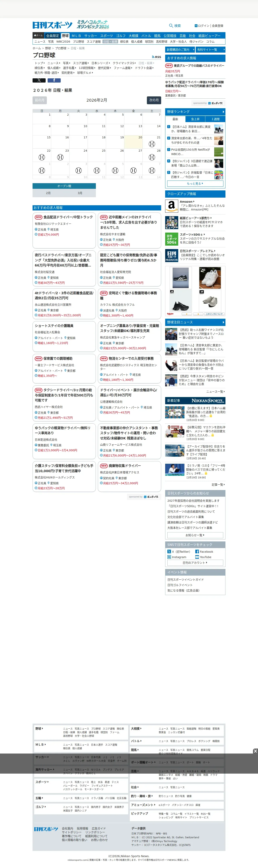This screenshot has height=868, width=258.
Task: Click the home icon in the nav bar
Action: [x=35, y=35]
